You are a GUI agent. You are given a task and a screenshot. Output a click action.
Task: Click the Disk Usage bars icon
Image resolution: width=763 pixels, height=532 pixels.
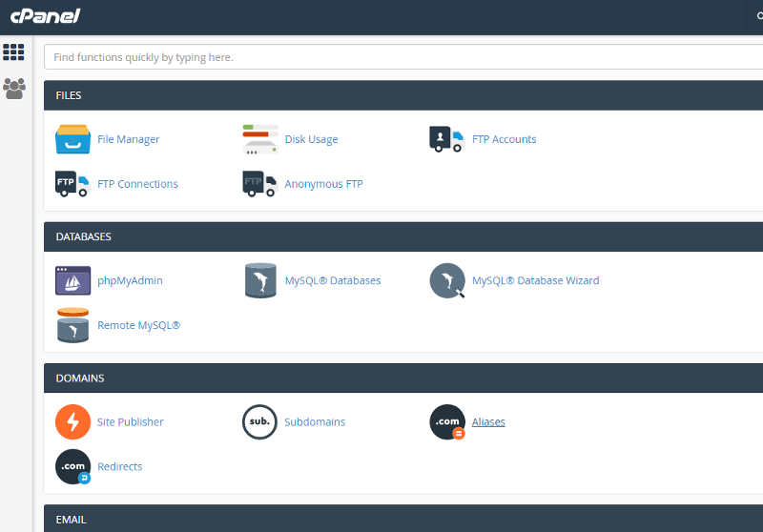pyautogui.click(x=260, y=139)
